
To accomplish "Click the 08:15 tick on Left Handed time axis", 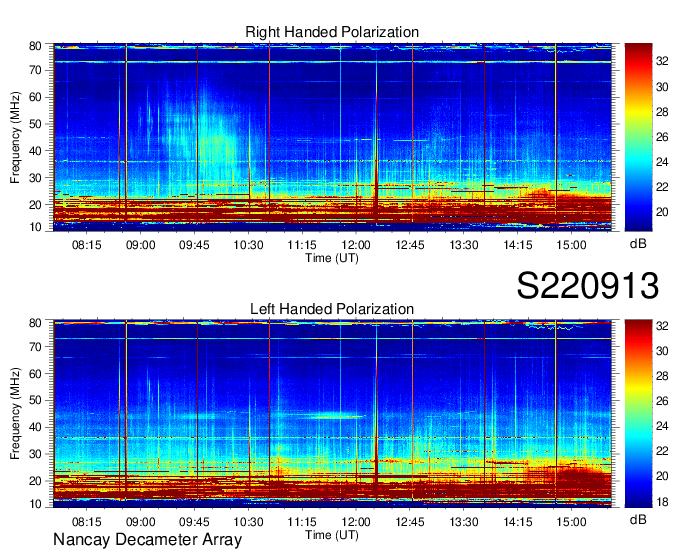I will click(87, 522).
